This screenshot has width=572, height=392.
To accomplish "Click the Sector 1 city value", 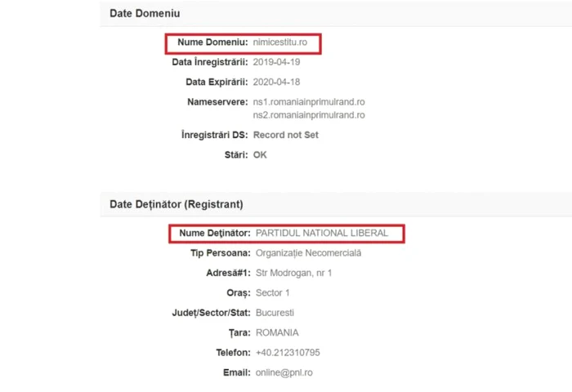I will tap(272, 293).
